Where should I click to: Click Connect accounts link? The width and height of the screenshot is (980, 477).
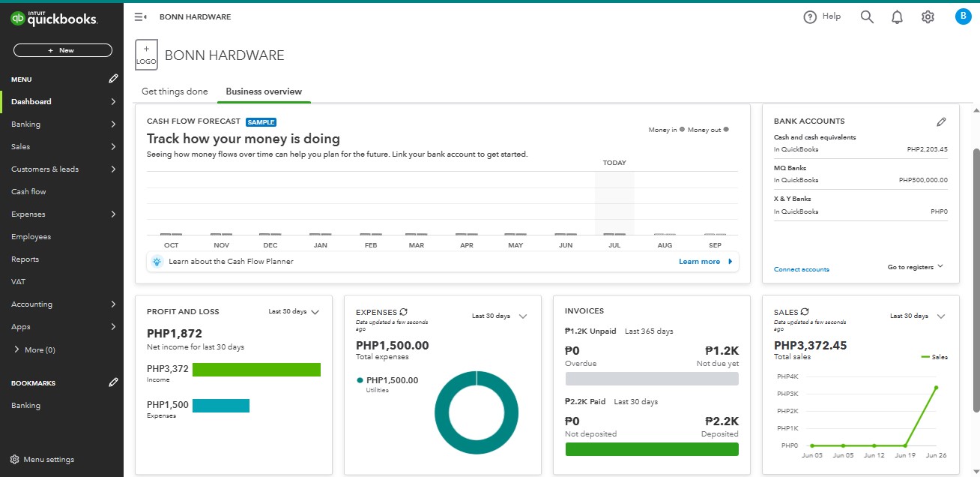pyautogui.click(x=802, y=269)
